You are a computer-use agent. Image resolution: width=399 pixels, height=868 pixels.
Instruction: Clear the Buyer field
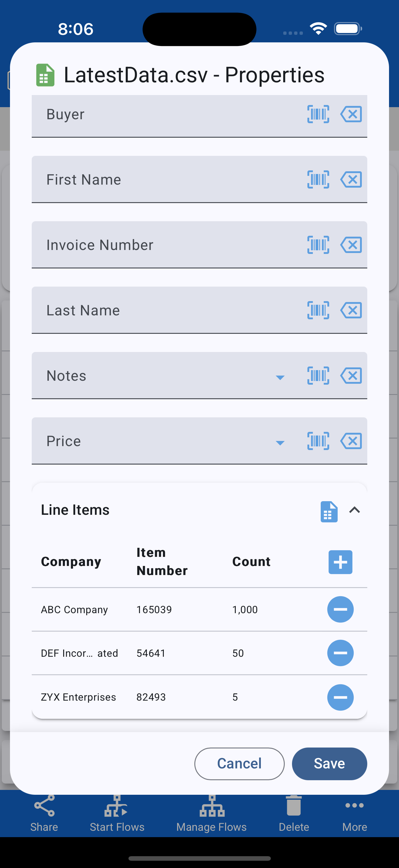(351, 114)
